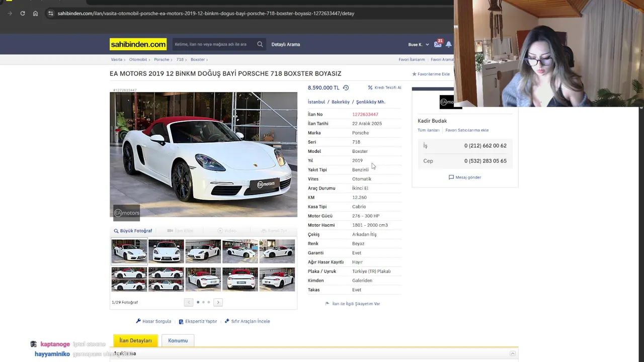Click the price history clock icon
644x362 pixels.
[x=346, y=87]
